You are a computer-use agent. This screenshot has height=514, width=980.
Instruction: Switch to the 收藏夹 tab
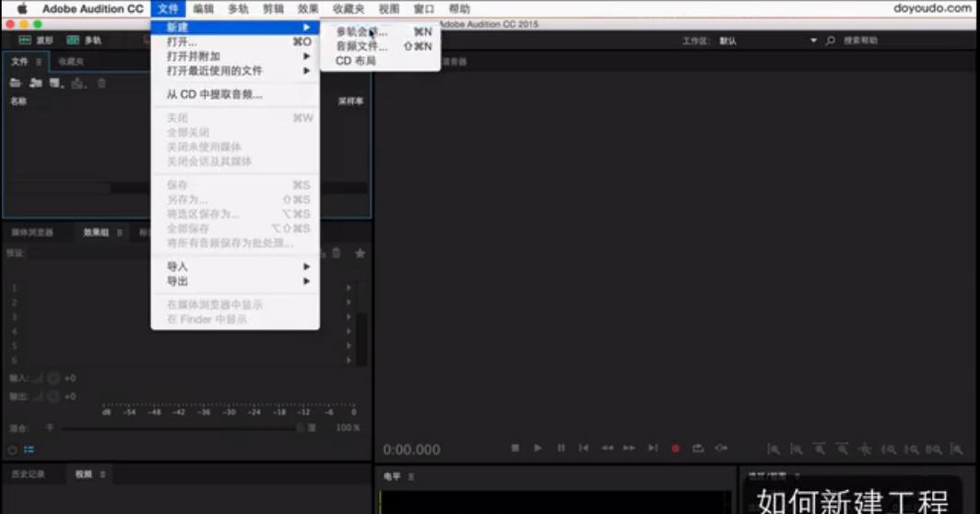[x=71, y=61]
